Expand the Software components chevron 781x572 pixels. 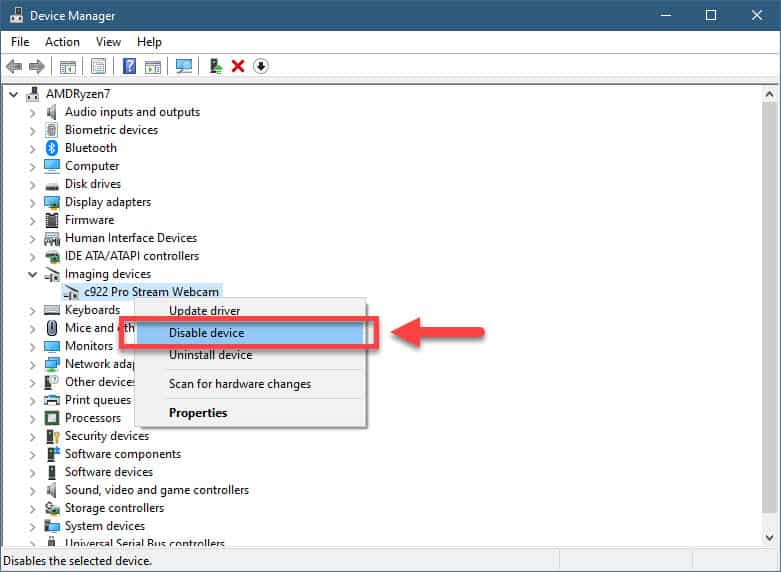click(x=32, y=454)
